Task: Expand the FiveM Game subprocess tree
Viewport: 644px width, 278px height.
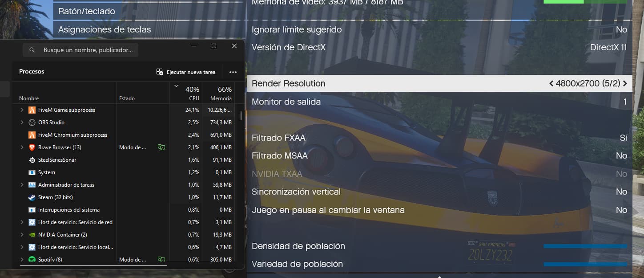Action: (x=21, y=110)
